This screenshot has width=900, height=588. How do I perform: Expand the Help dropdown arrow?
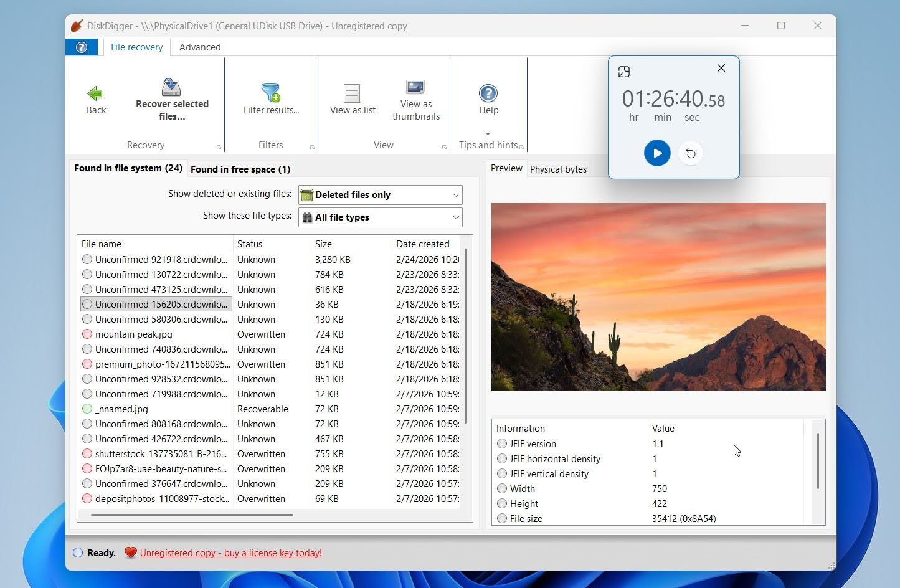click(x=488, y=133)
